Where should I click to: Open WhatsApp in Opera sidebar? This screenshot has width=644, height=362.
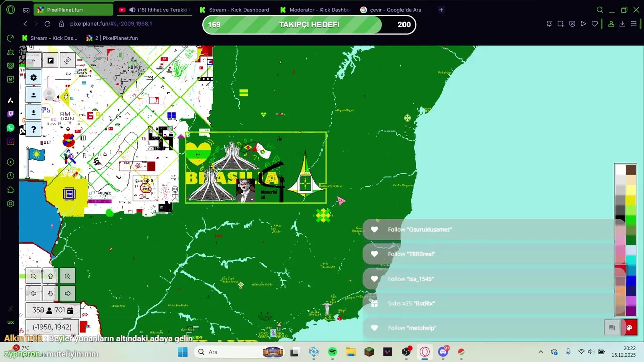[10, 128]
